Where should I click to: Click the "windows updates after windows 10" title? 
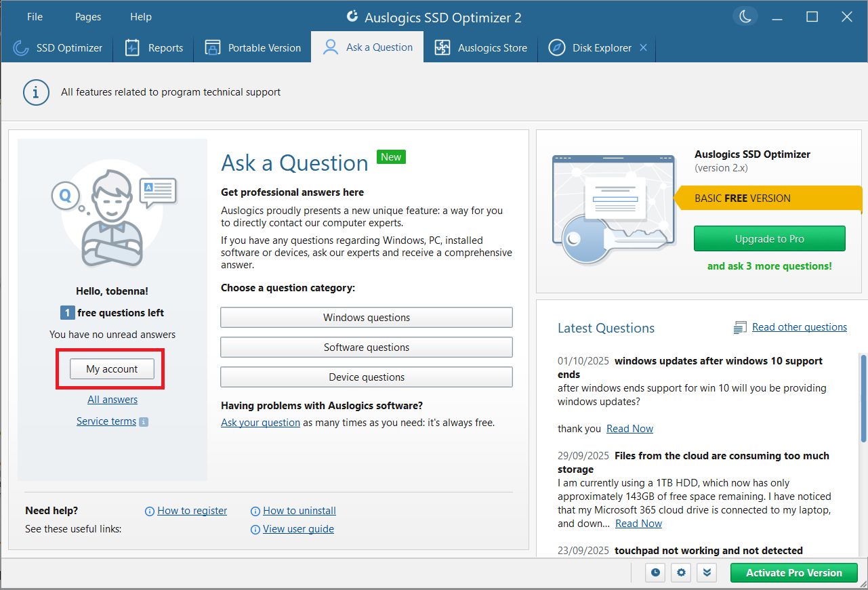(690, 368)
